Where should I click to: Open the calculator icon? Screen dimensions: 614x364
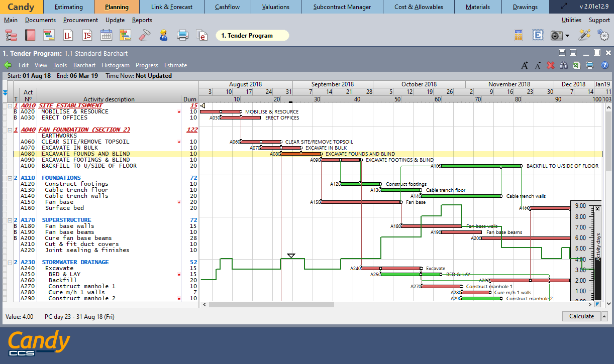point(519,35)
